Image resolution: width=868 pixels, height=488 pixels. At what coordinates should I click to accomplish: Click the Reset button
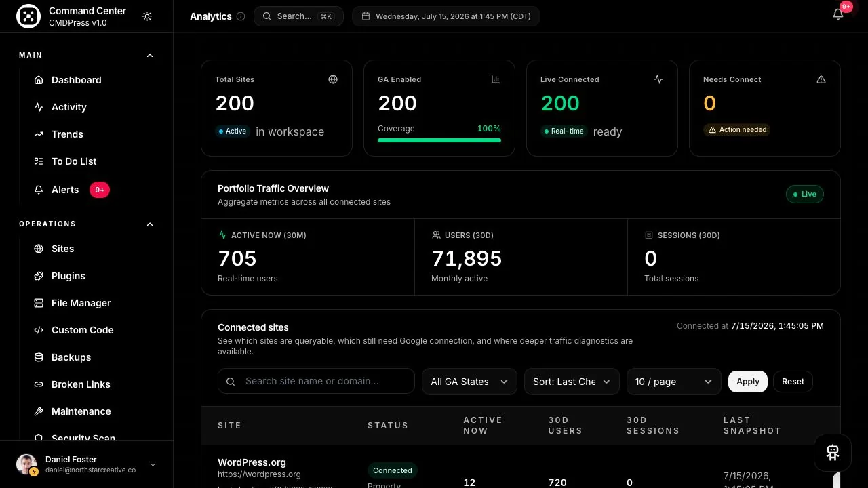coord(793,382)
